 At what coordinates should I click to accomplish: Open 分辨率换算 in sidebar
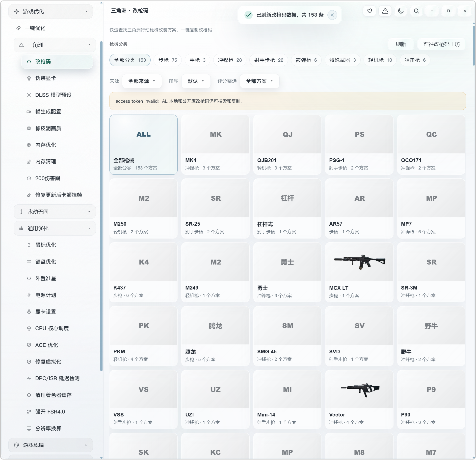tap(57, 428)
